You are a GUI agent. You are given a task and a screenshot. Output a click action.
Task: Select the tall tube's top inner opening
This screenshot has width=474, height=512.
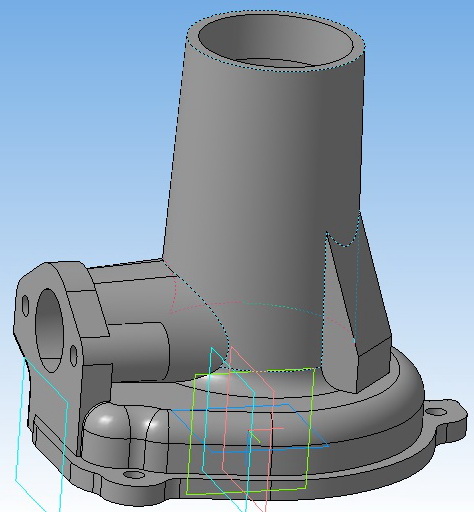point(276,42)
